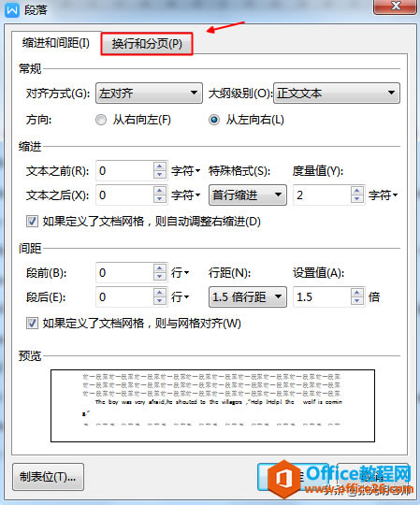420x505 pixels.
Task: Open the 换行和分页(P) tab
Action: (147, 44)
